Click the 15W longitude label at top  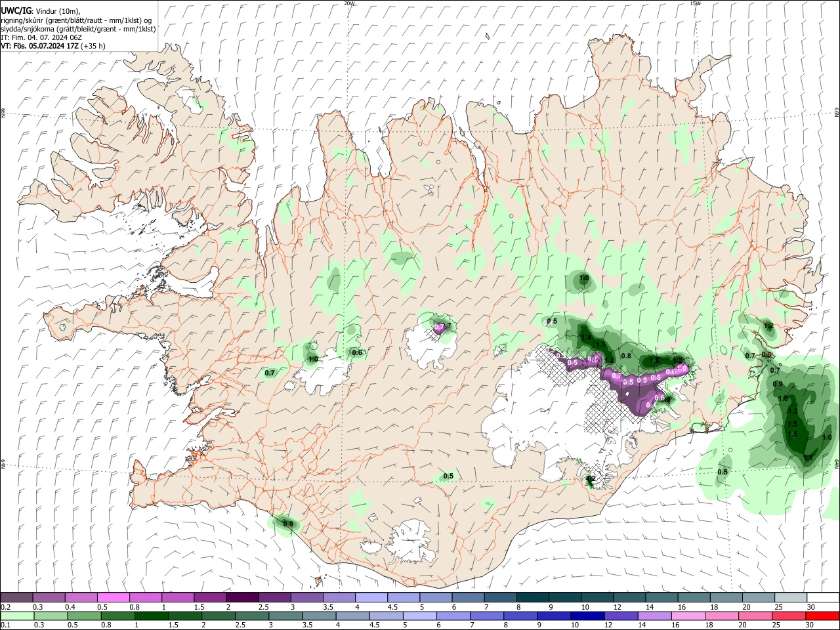pos(694,3)
